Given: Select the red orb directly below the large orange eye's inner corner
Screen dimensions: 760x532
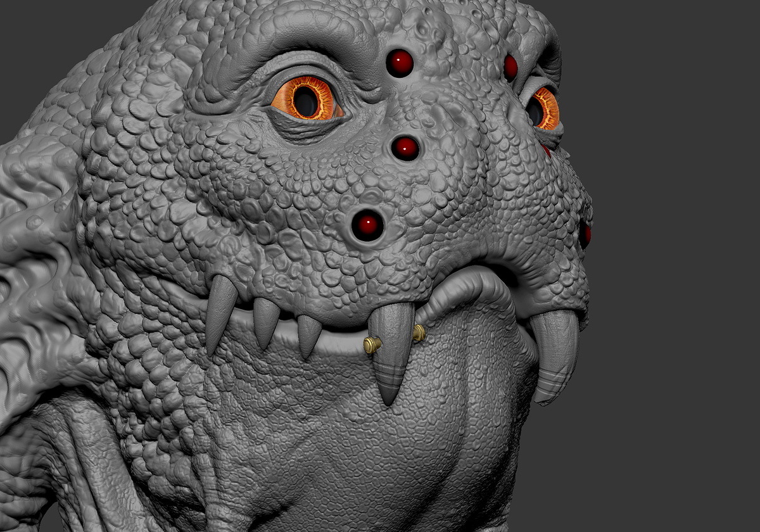Looking at the screenshot, I should (x=405, y=148).
